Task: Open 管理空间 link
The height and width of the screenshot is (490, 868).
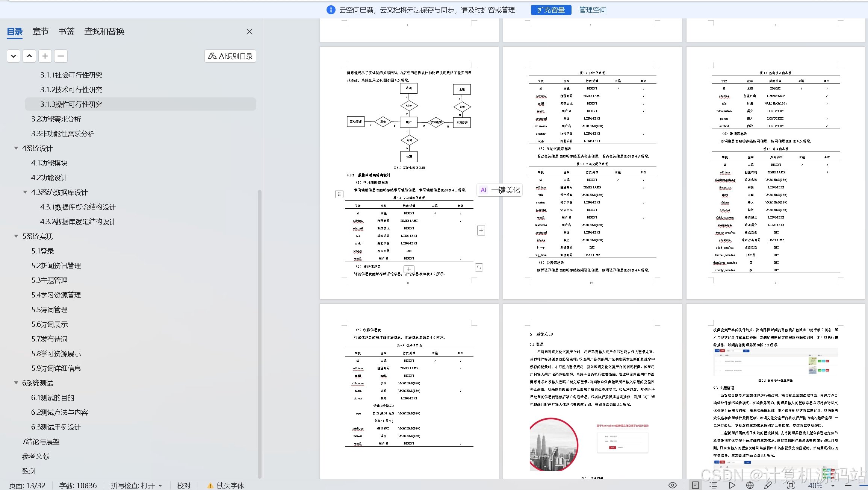Action: coord(593,10)
